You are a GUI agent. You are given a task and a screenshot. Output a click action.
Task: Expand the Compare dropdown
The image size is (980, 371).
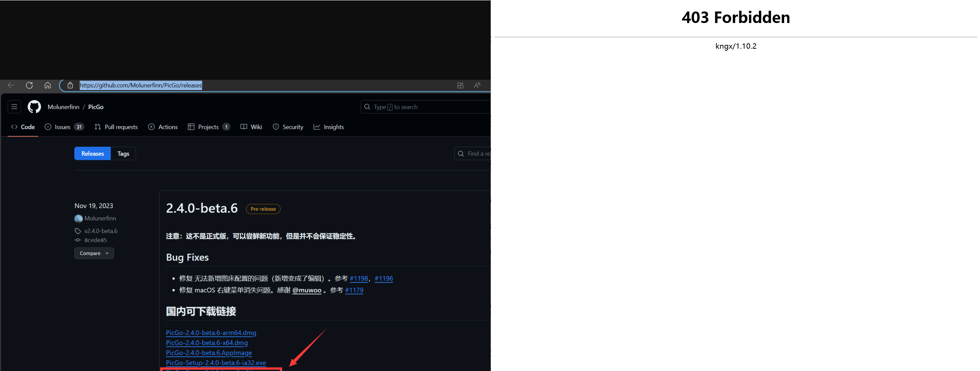click(94, 253)
